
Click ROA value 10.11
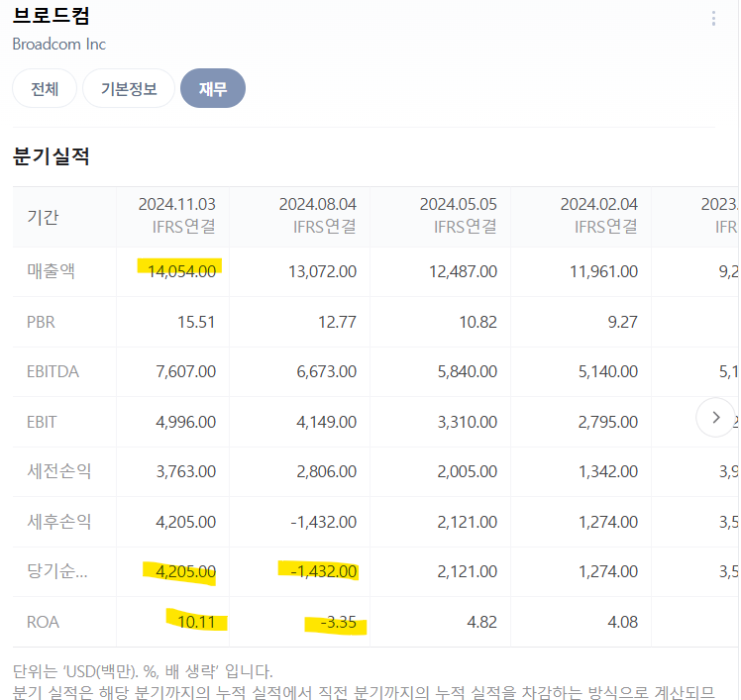(196, 622)
